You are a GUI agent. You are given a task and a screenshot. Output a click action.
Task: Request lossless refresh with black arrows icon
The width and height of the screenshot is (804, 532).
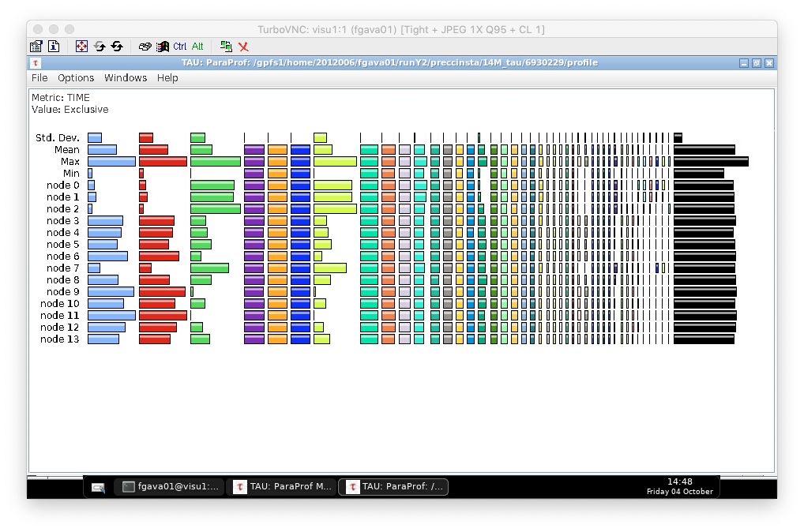(x=117, y=47)
